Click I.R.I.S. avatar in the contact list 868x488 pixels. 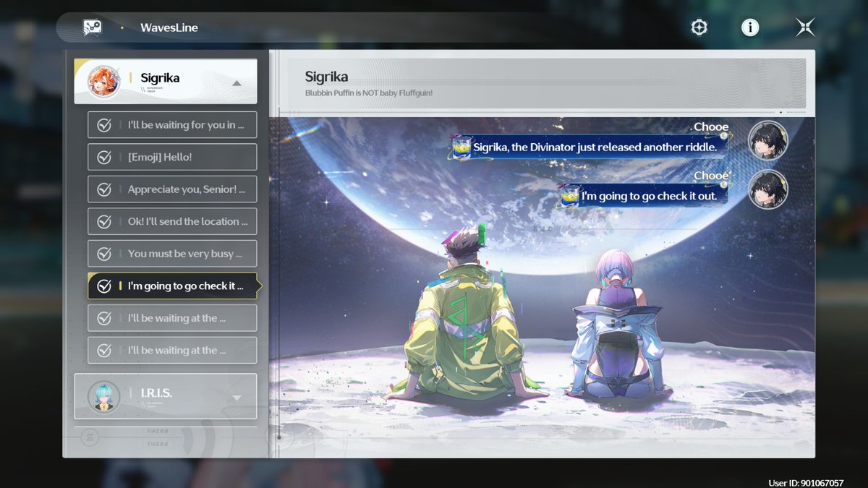pos(103,396)
